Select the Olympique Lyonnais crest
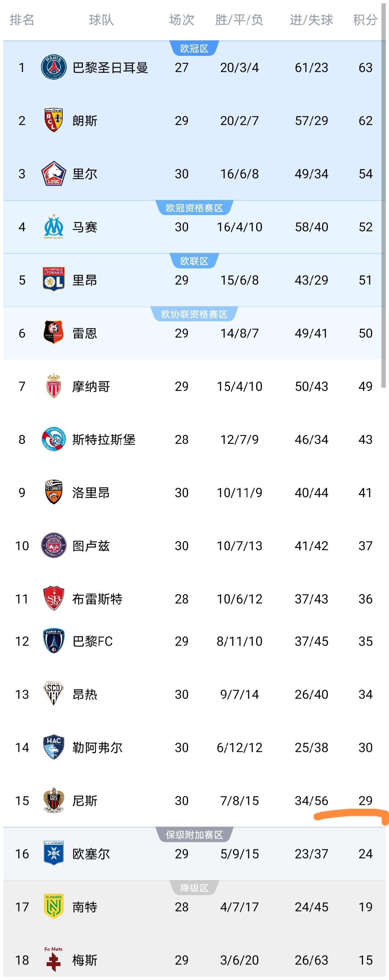 (54, 280)
